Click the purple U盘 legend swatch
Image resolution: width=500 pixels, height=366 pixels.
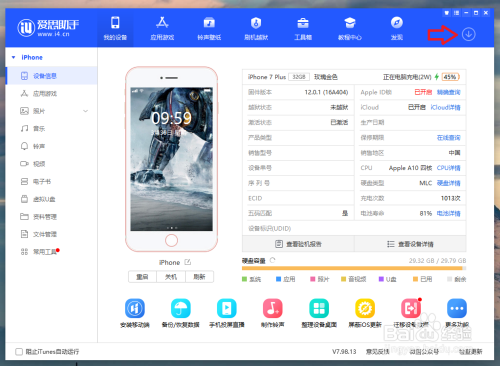coord(381,279)
